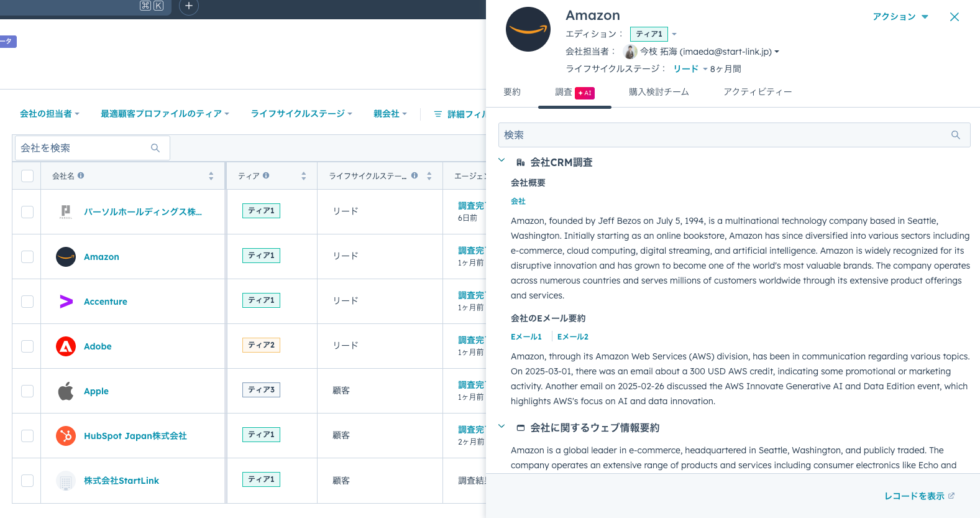Click the search icon in research panel

point(955,135)
